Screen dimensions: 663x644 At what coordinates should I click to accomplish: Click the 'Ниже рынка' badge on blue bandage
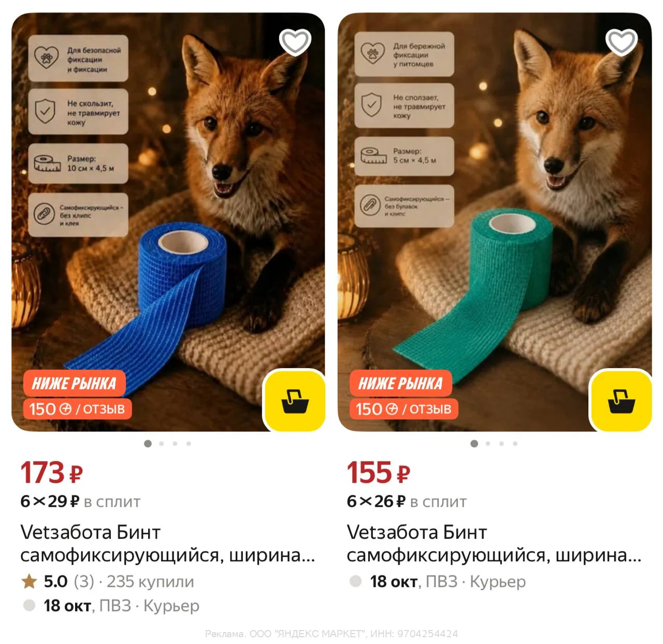74,384
